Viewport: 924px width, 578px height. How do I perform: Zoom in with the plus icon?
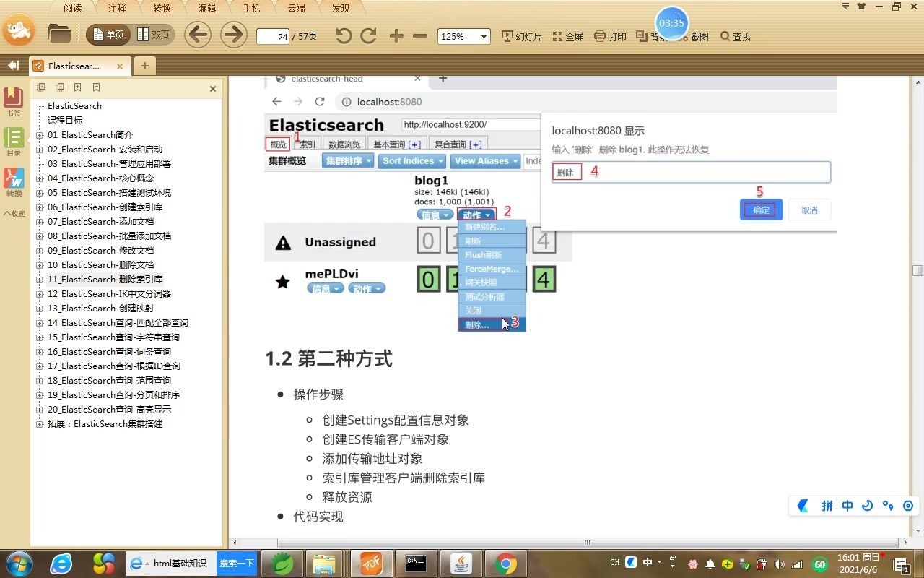pos(396,35)
